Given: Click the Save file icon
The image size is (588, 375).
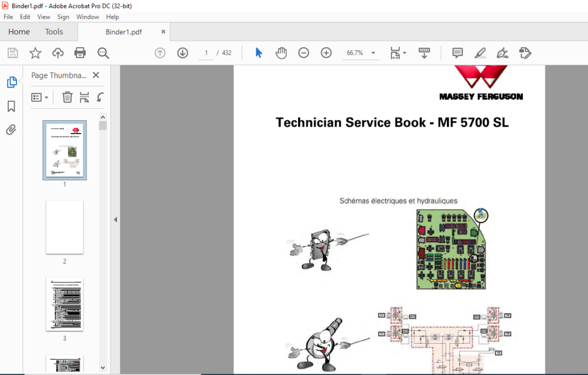Looking at the screenshot, I should 13,53.
